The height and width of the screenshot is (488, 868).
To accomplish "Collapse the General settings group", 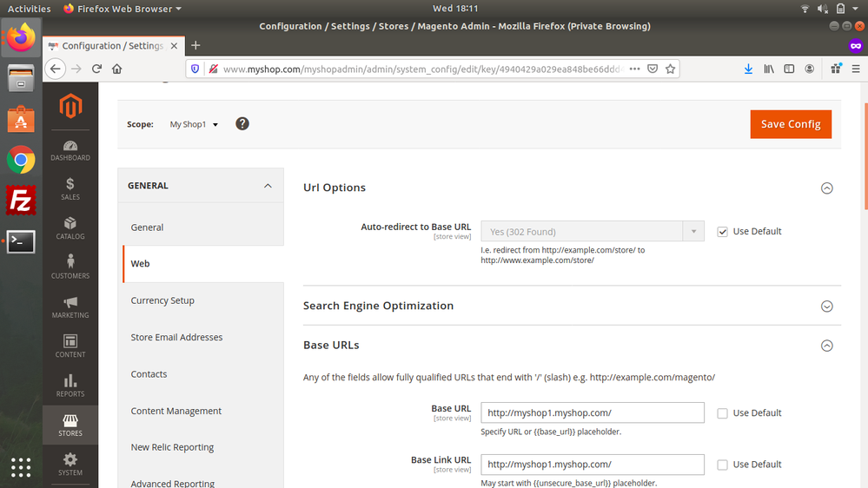I will tap(268, 186).
